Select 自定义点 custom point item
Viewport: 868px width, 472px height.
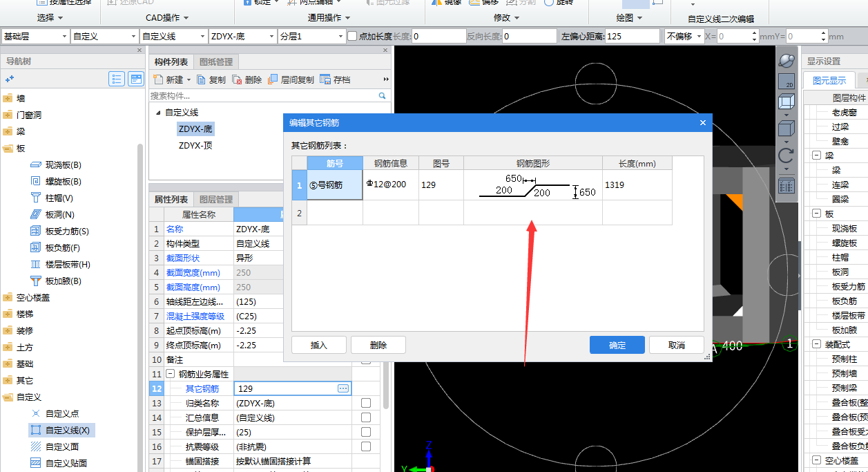coord(55,413)
